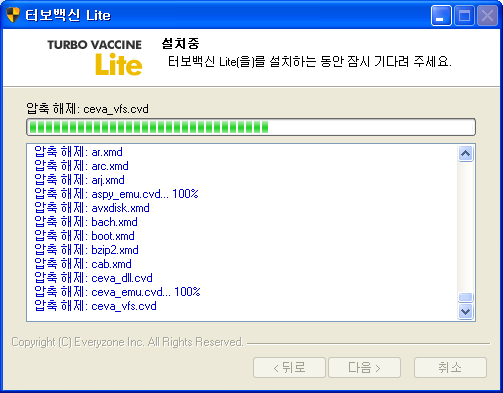Click the '취소' cancel button
The image size is (503, 393).
tap(450, 368)
